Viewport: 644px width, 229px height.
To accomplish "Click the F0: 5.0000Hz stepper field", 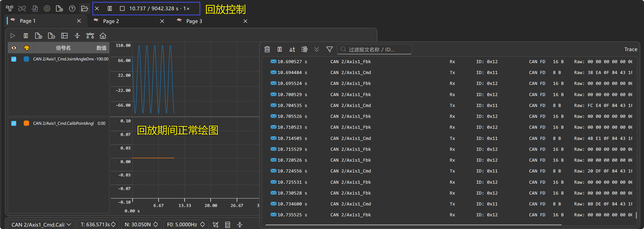I will [x=186, y=224].
